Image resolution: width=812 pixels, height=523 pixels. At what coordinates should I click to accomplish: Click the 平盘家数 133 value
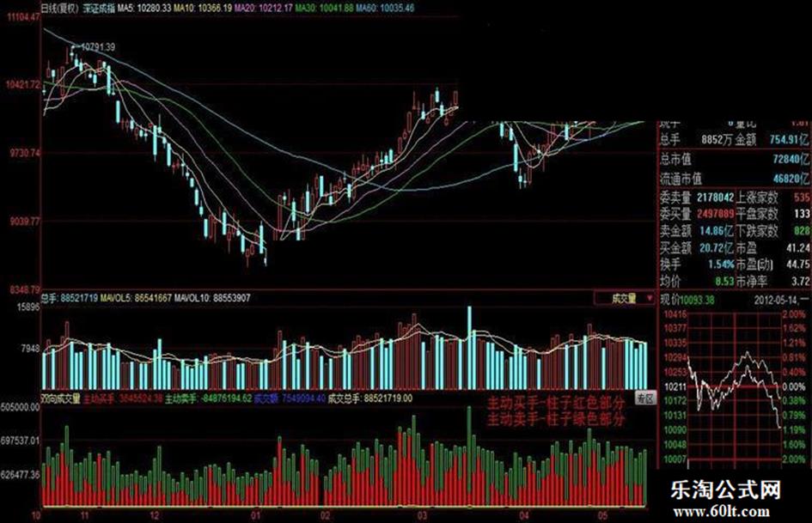(772, 214)
